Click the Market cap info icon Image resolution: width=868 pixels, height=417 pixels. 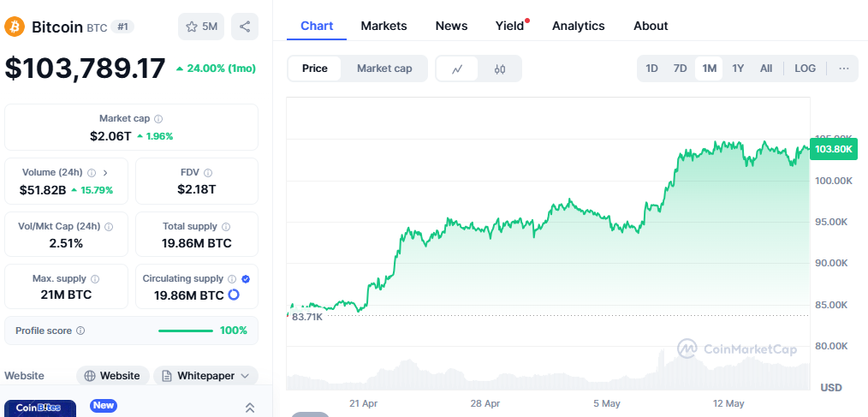coord(158,119)
